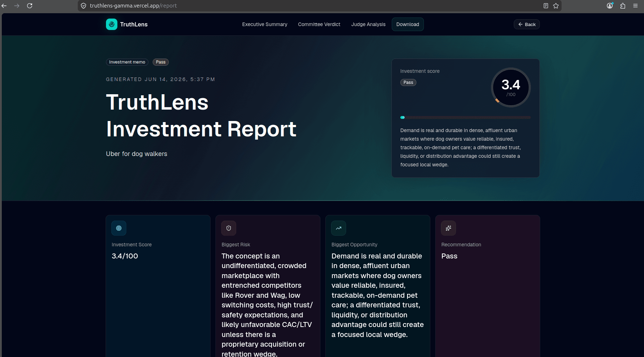Click the TruthLens brand name link
The width and height of the screenshot is (644, 357).
tap(134, 24)
